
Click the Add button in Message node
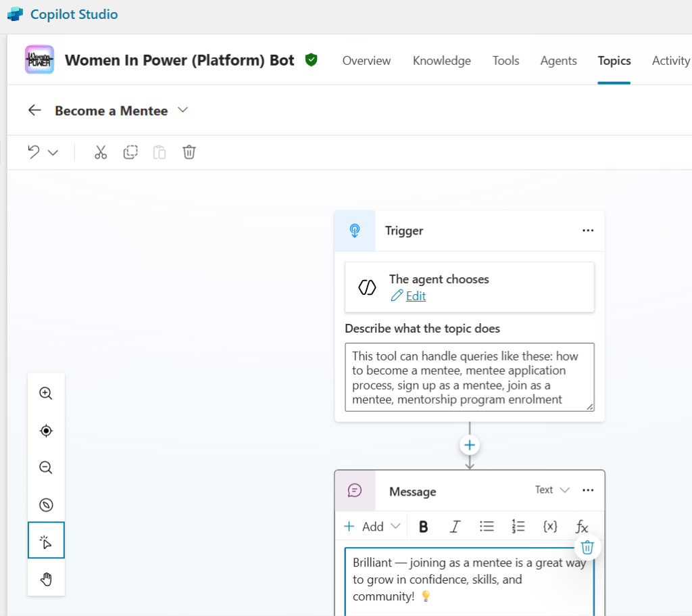tap(372, 527)
